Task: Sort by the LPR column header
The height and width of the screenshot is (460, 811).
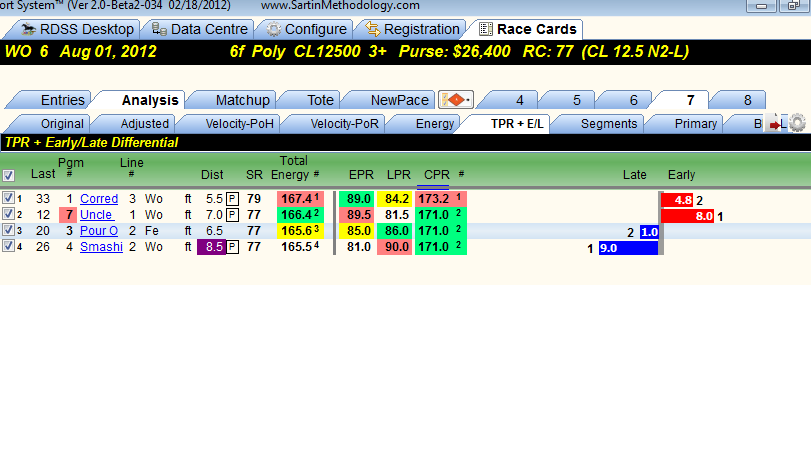Action: click(399, 175)
